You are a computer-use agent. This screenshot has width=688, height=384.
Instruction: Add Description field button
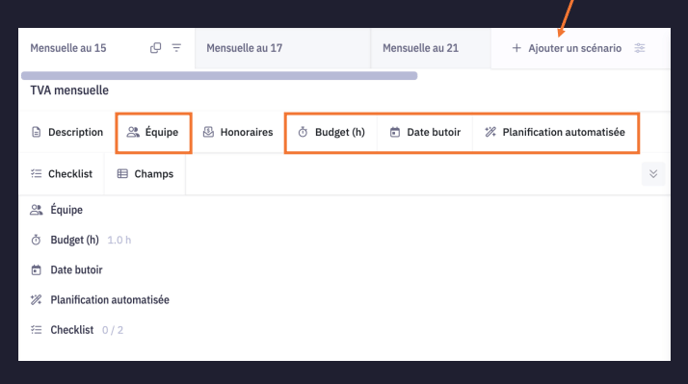pos(67,132)
